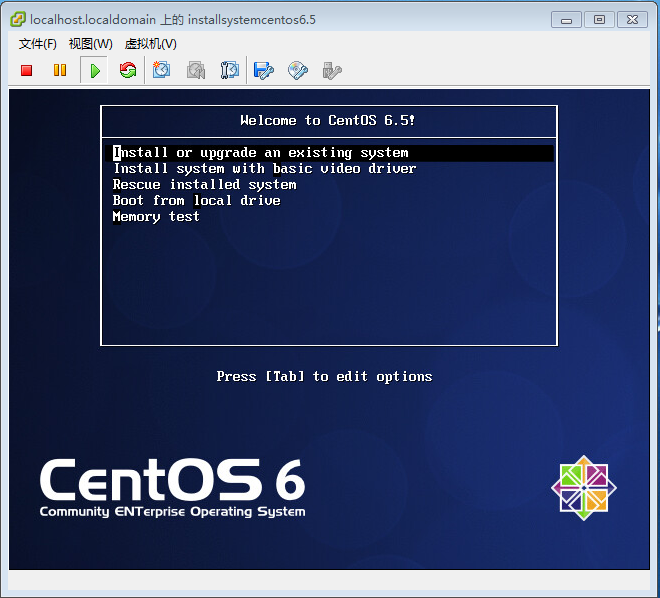Select 'Install or upgrade an existing system'
Screen dimensions: 660x598
tap(330, 153)
